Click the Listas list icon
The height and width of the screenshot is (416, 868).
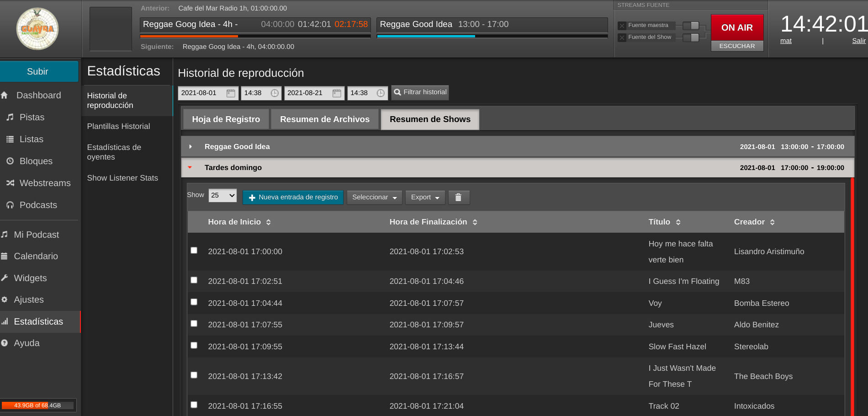(10, 139)
